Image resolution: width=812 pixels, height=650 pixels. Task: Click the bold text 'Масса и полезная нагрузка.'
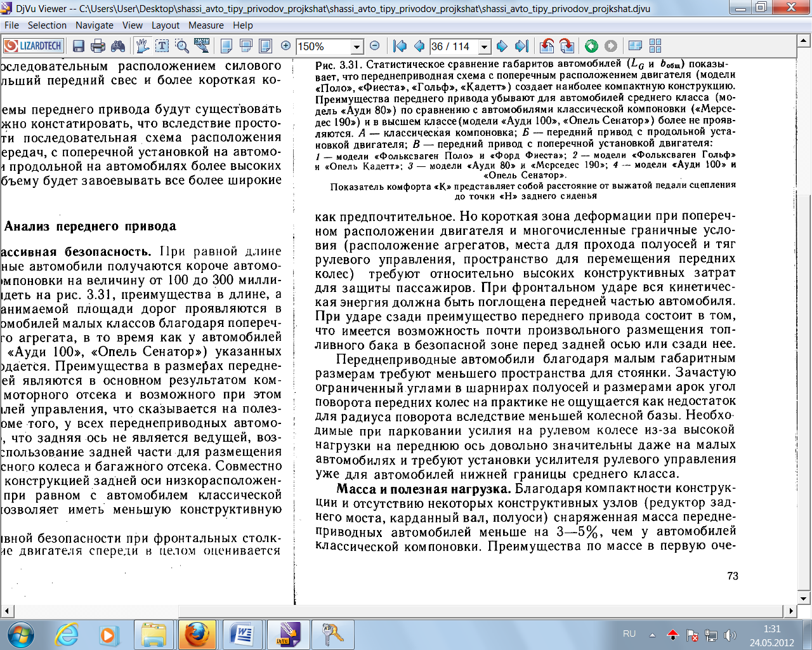[x=424, y=489]
